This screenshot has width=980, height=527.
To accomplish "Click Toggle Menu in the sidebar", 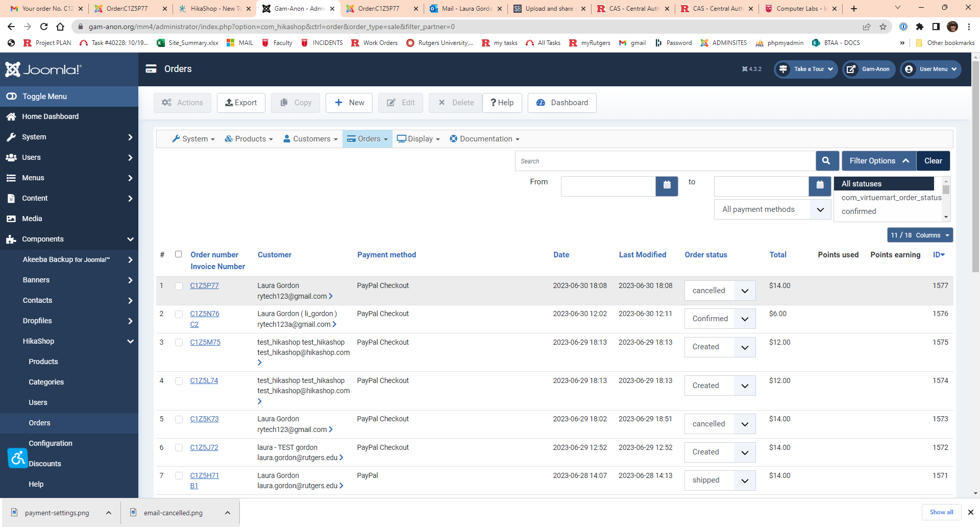I will (x=69, y=97).
